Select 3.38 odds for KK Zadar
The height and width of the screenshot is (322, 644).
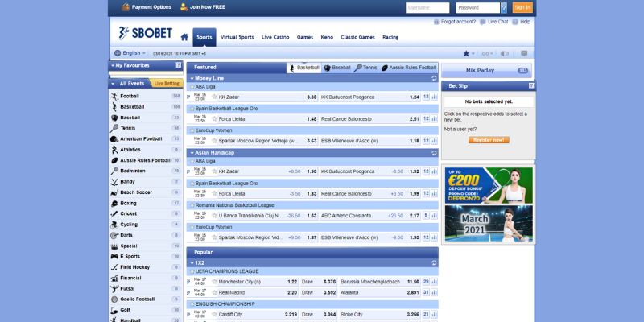click(312, 97)
